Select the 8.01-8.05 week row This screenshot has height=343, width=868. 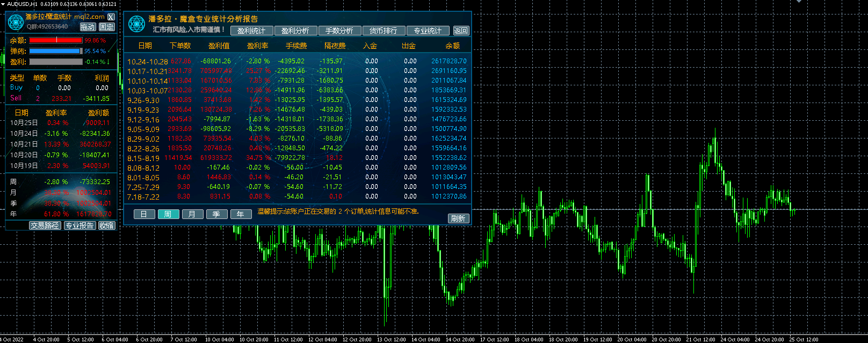point(297,177)
